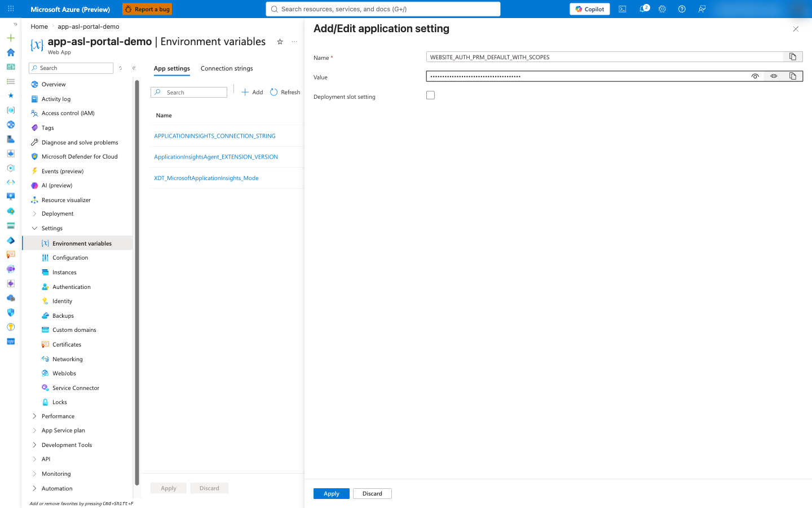812x508 pixels.
Task: Click the resource menu Search box
Action: [x=71, y=68]
